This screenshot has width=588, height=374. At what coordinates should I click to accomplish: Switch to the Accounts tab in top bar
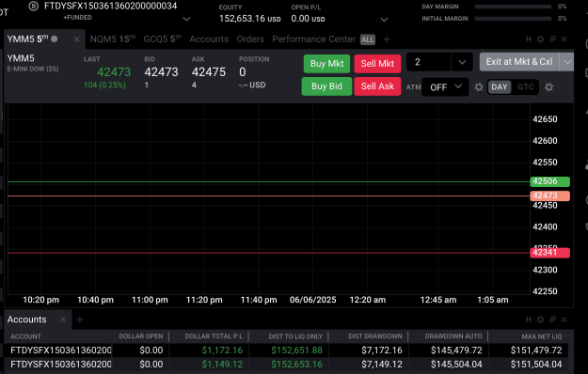(x=209, y=39)
